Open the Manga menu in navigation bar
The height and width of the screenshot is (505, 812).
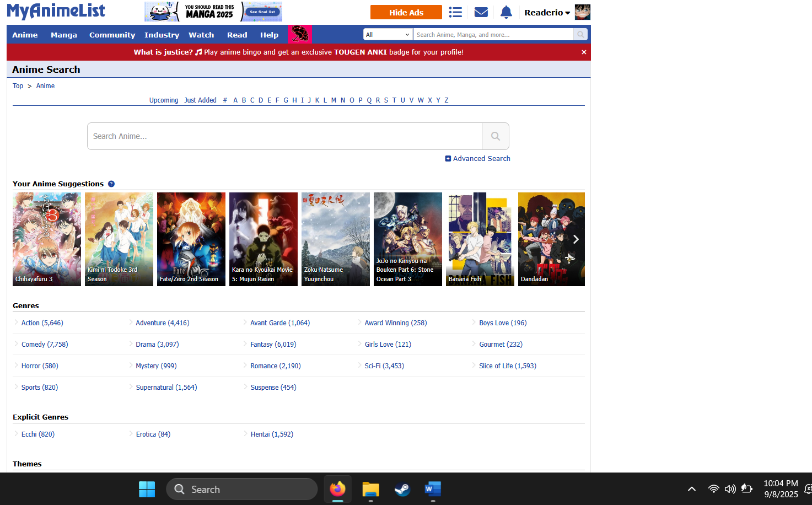[64, 35]
